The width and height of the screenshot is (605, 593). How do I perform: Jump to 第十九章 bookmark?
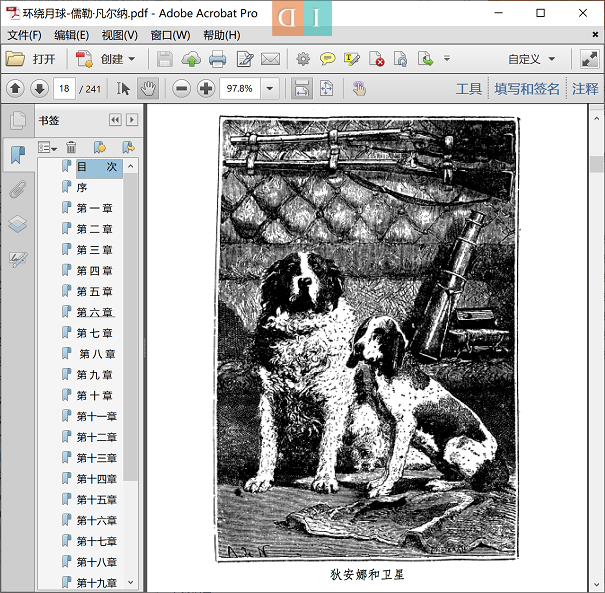(96, 582)
